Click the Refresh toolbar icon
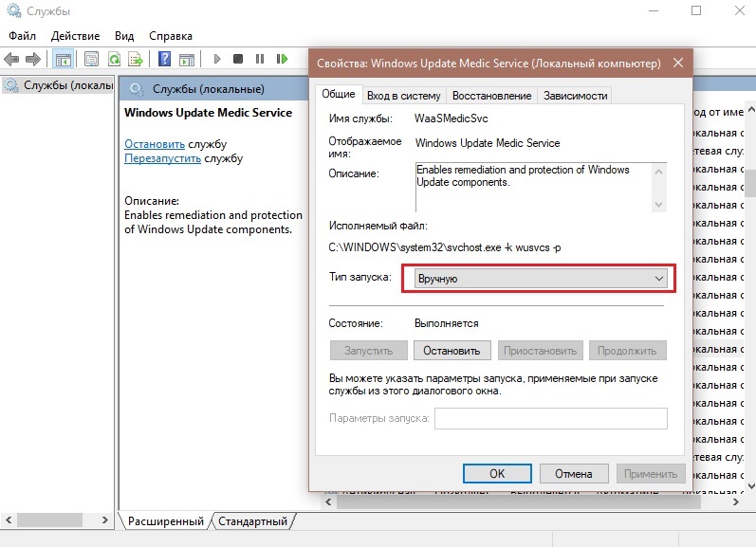Image resolution: width=756 pixels, height=547 pixels. coord(114,59)
